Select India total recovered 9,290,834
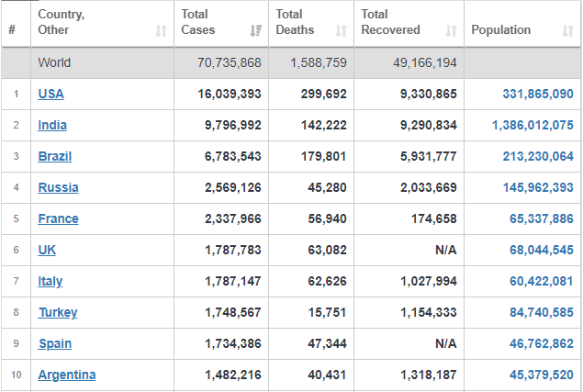 [429, 125]
